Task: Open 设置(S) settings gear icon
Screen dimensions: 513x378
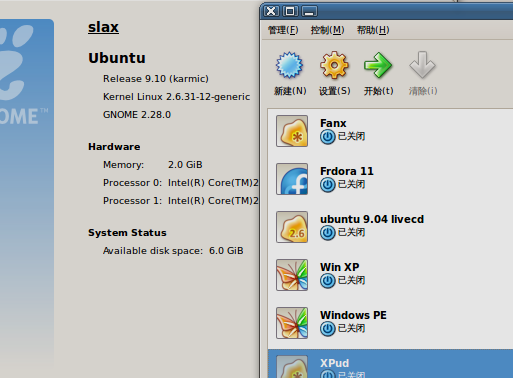Action: point(334,65)
